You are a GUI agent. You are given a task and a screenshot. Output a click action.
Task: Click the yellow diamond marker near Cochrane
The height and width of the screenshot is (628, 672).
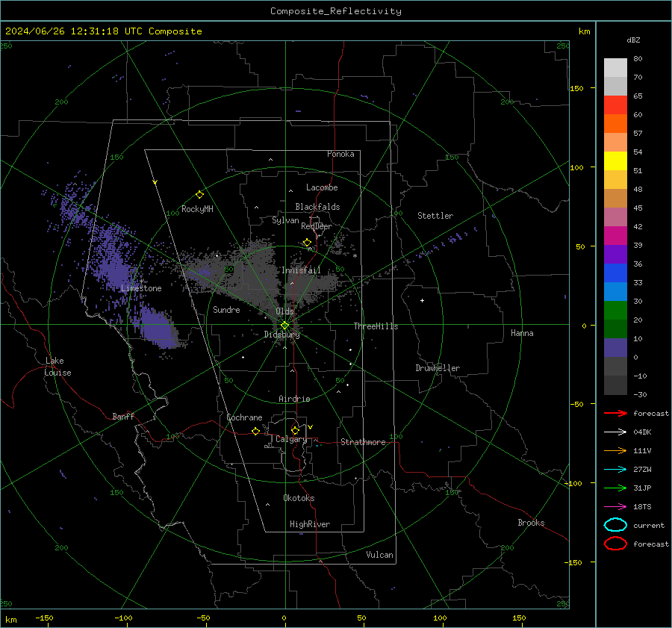(255, 432)
